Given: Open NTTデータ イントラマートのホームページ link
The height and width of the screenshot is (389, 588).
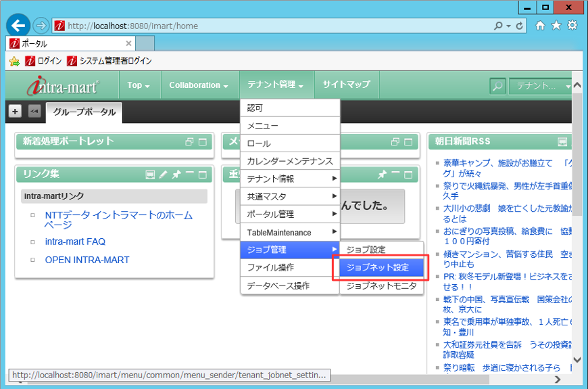Looking at the screenshot, I should click(x=118, y=220).
